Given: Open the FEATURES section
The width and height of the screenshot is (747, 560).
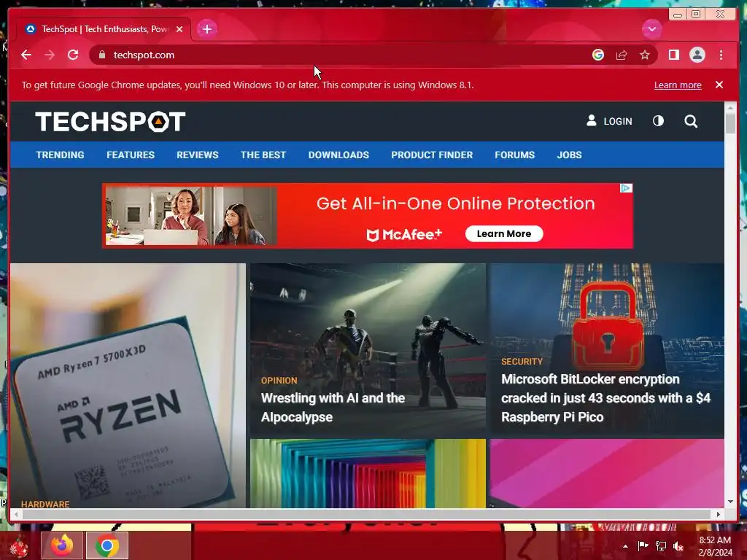Looking at the screenshot, I should click(x=131, y=155).
